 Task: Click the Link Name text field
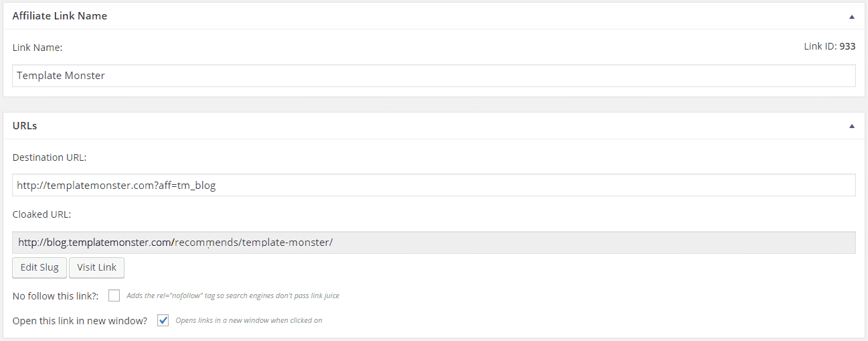point(434,76)
